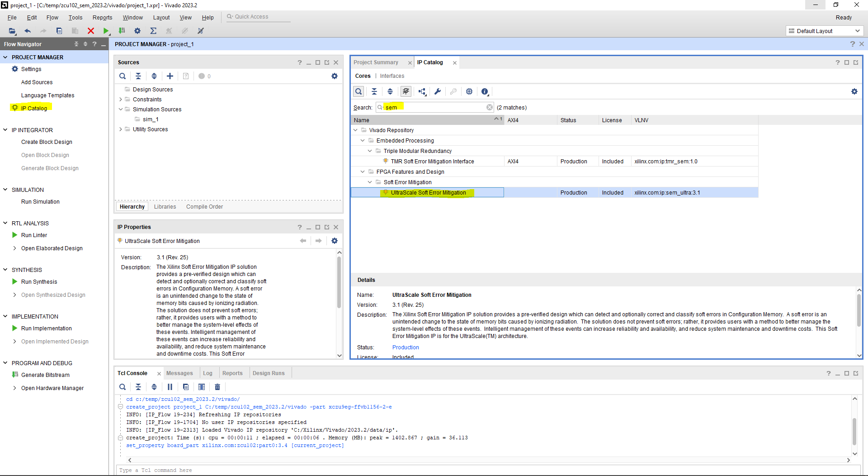Expand the Constraints folder in Sources
Screen dimensions: 868x476
click(121, 100)
